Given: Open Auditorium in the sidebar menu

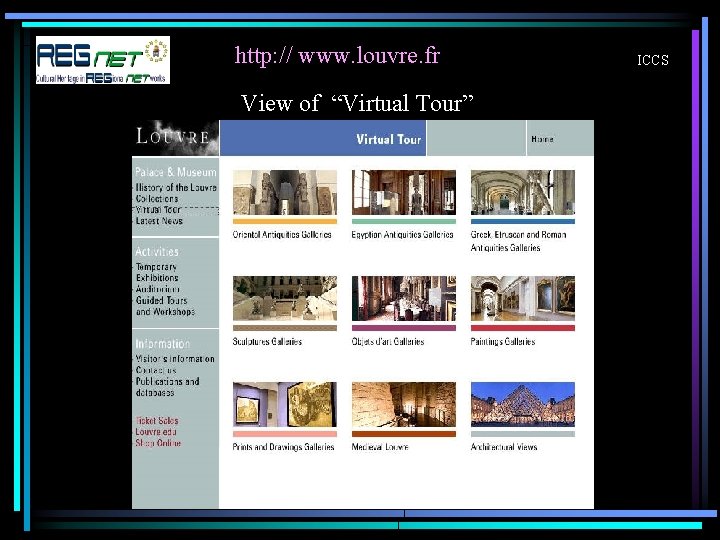Looking at the screenshot, I should [158, 289].
